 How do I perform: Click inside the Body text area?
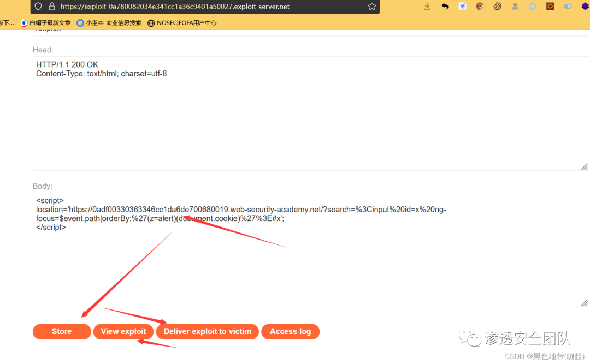[310, 250]
